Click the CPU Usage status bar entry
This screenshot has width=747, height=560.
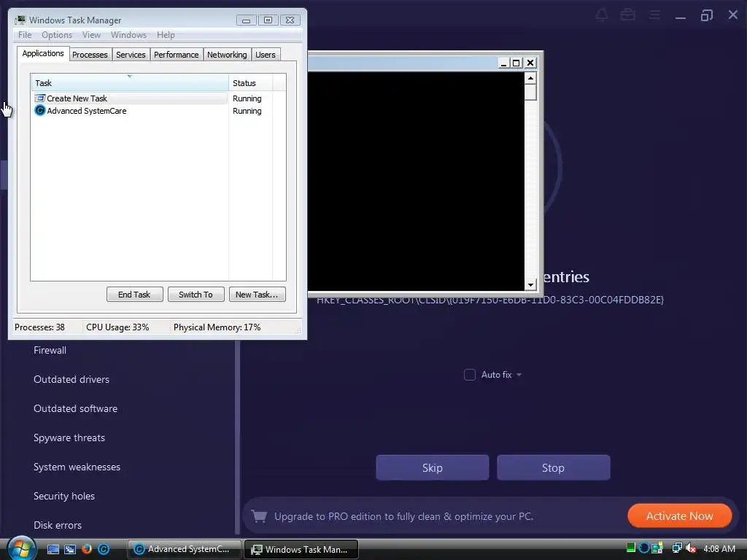pos(117,327)
